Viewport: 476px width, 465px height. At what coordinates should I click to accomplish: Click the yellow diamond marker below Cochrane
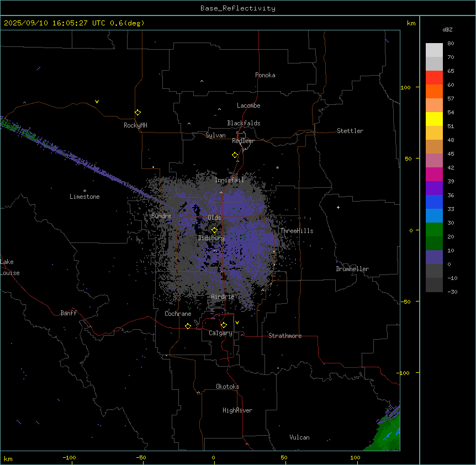point(188,326)
